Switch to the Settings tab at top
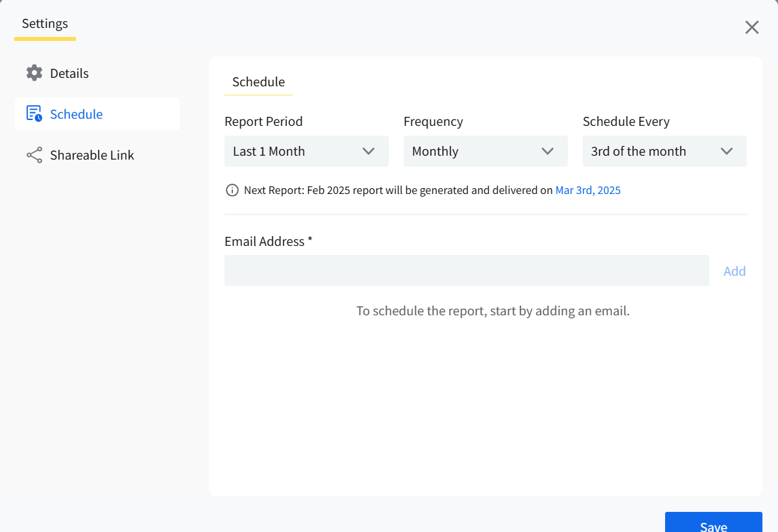Screen dimensions: 778x532 [45, 24]
